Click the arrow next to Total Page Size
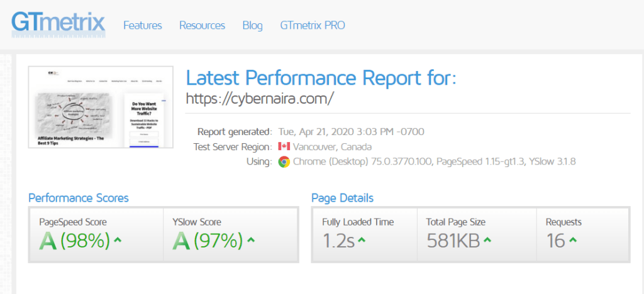 [x=488, y=240]
